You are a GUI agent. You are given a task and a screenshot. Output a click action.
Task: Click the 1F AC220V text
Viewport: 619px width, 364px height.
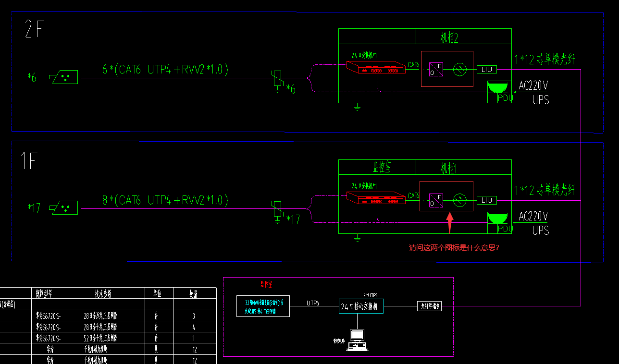[533, 217]
